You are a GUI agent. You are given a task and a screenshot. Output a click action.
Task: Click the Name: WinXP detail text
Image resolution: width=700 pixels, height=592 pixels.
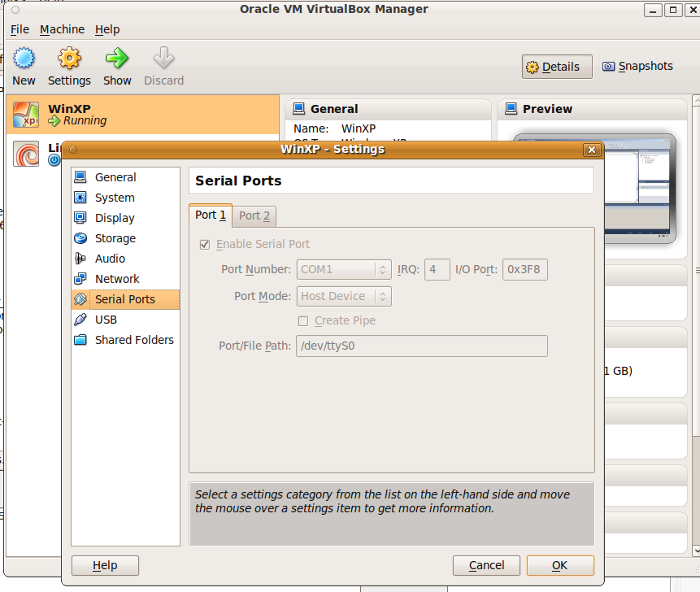(334, 129)
